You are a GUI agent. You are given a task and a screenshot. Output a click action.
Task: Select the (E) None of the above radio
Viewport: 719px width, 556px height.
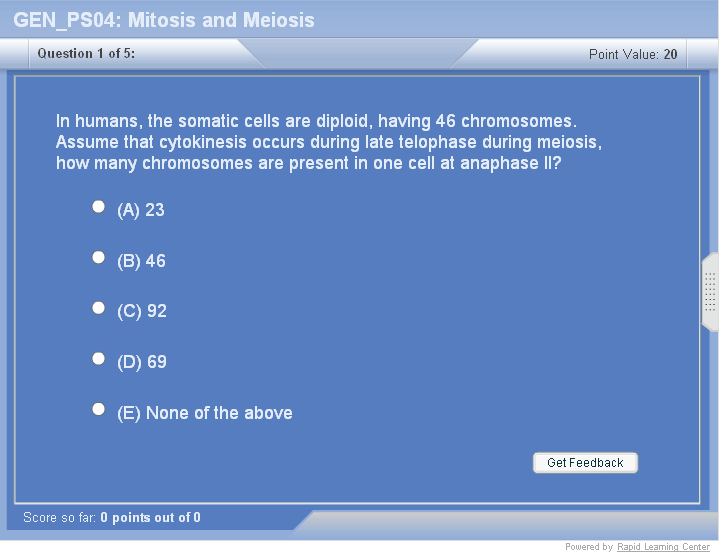pos(98,409)
